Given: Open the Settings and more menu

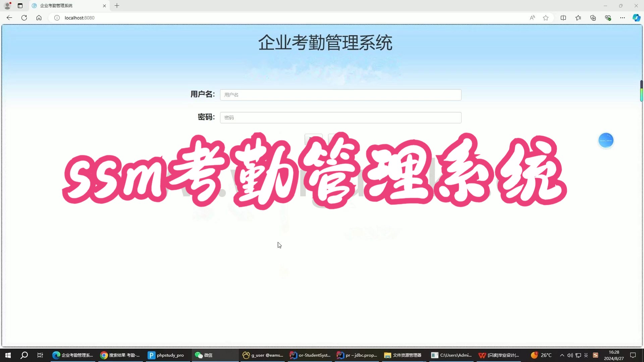Looking at the screenshot, I should 623,18.
